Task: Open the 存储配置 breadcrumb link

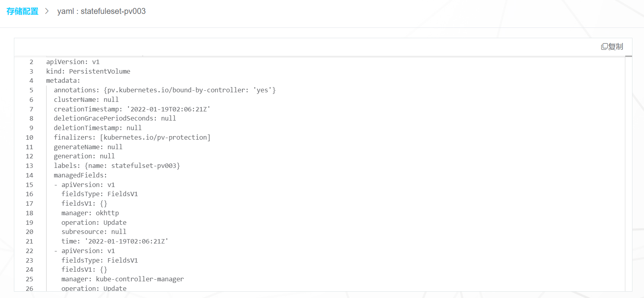Action: point(22,11)
